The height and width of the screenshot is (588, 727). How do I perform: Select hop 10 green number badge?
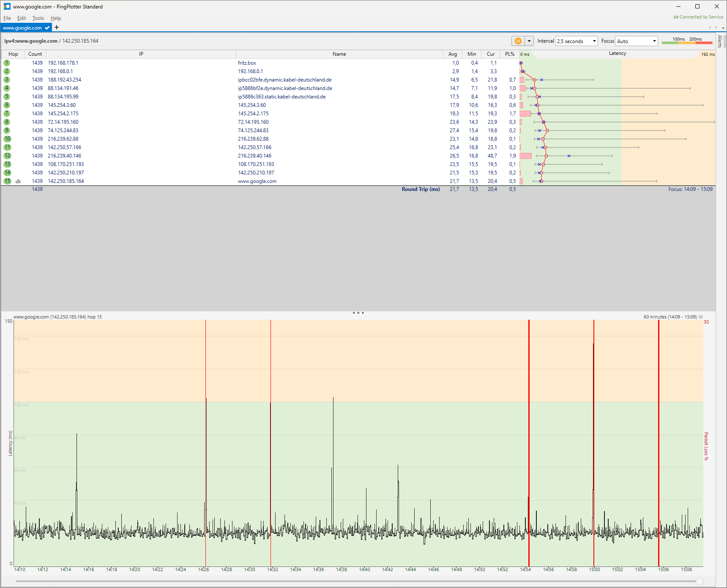point(7,139)
